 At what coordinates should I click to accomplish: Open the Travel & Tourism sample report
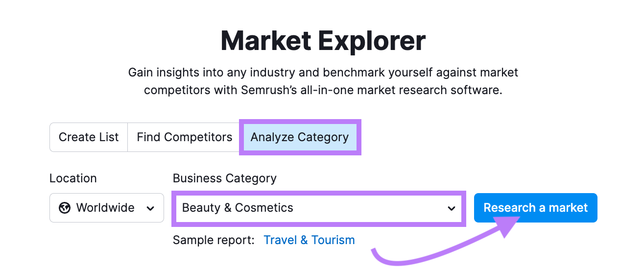[309, 240]
